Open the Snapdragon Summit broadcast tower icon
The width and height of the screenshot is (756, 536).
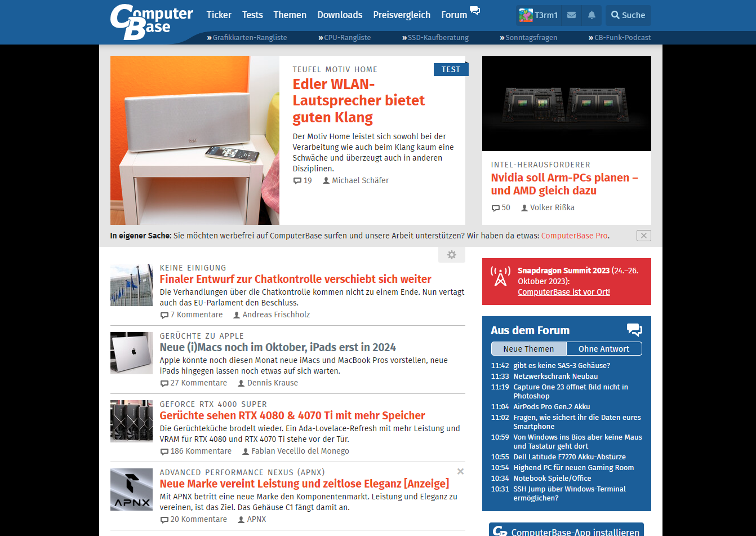click(x=500, y=276)
